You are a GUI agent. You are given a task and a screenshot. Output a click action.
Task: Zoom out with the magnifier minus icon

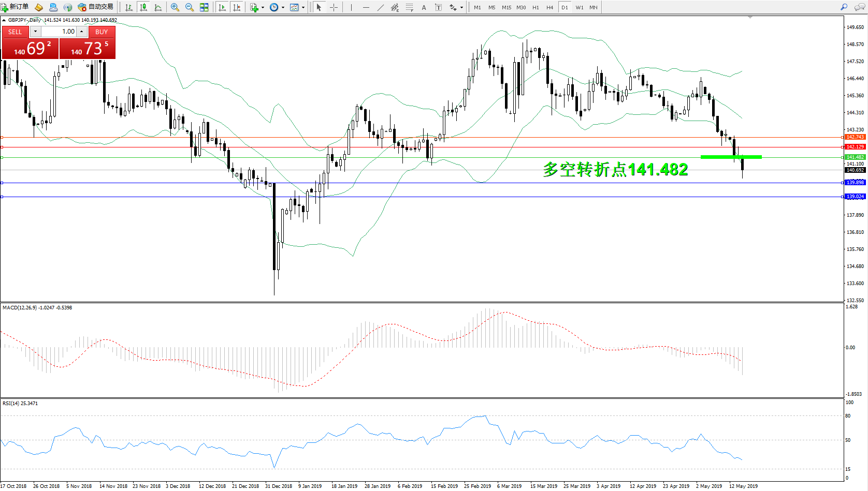pyautogui.click(x=190, y=7)
